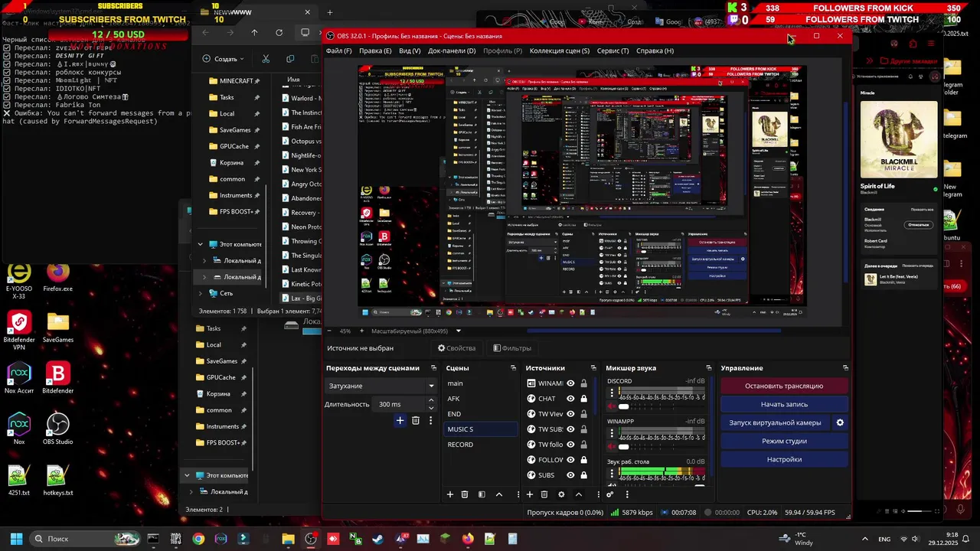
Task: Toggle visibility of the TW SUBS source
Action: (x=570, y=429)
